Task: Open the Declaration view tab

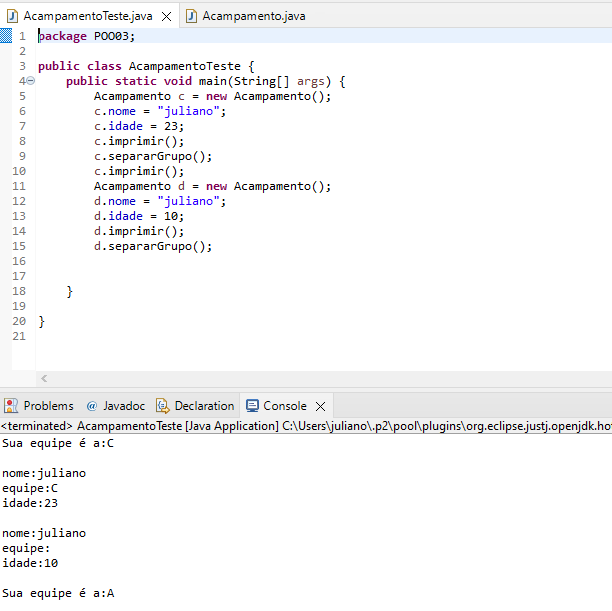Action: 195,406
